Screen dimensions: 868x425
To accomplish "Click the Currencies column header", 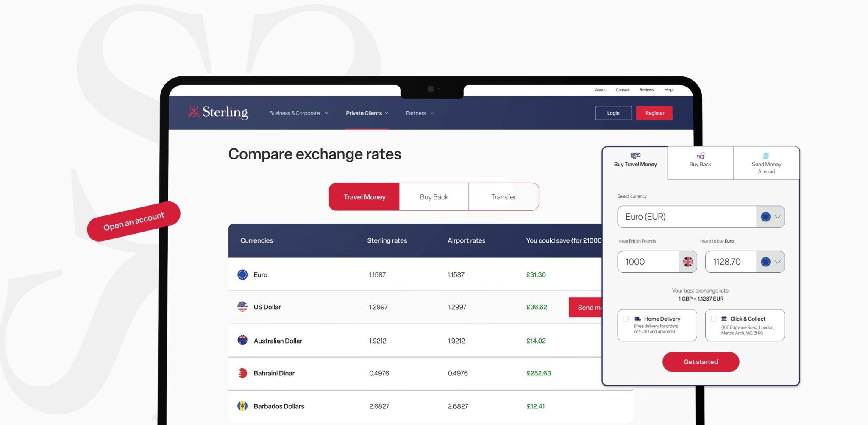I will coord(256,240).
